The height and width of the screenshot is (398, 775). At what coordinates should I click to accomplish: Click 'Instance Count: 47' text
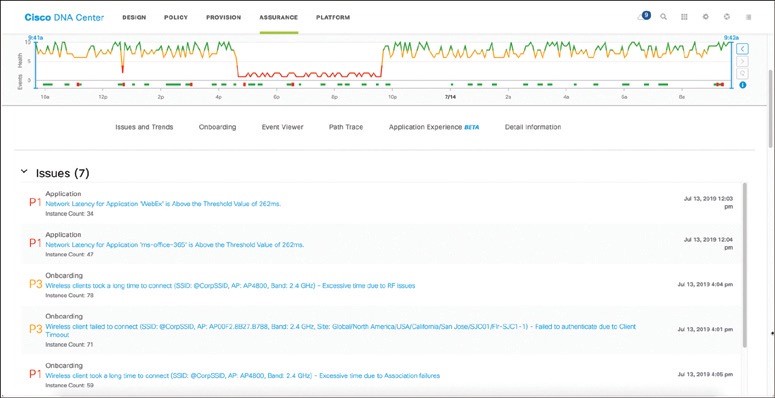tap(70, 255)
